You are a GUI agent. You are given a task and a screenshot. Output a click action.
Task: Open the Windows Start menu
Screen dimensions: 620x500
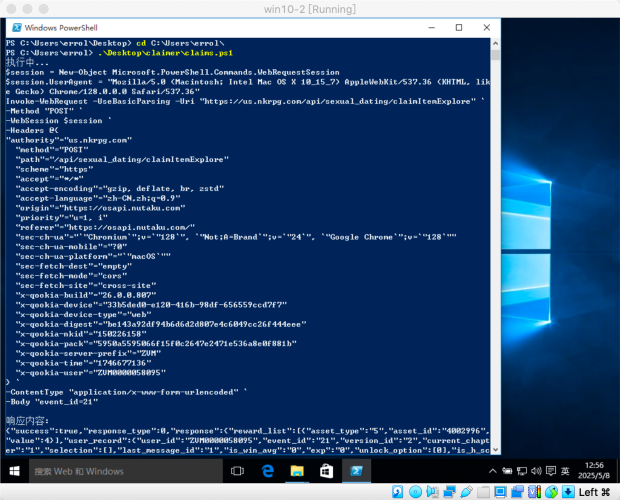tap(13, 470)
